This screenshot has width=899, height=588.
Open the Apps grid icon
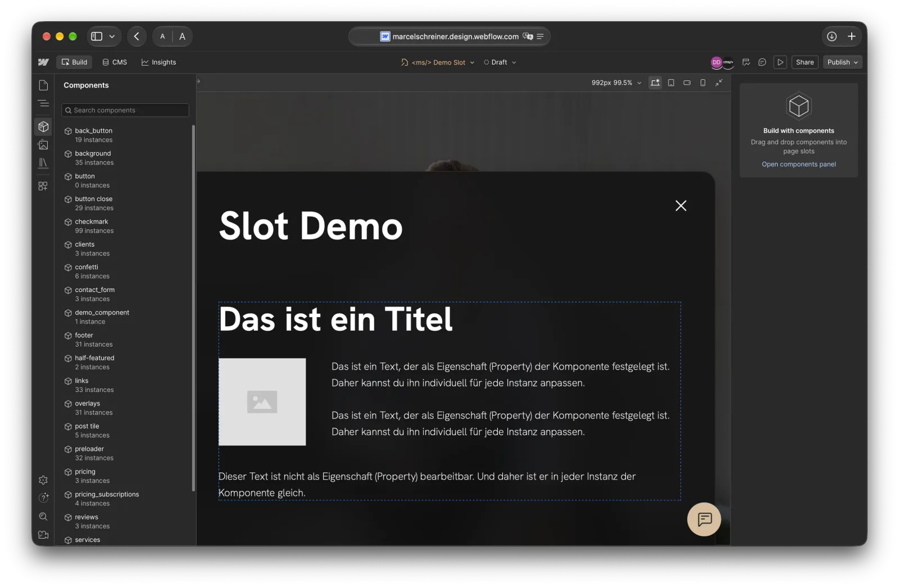tap(43, 186)
